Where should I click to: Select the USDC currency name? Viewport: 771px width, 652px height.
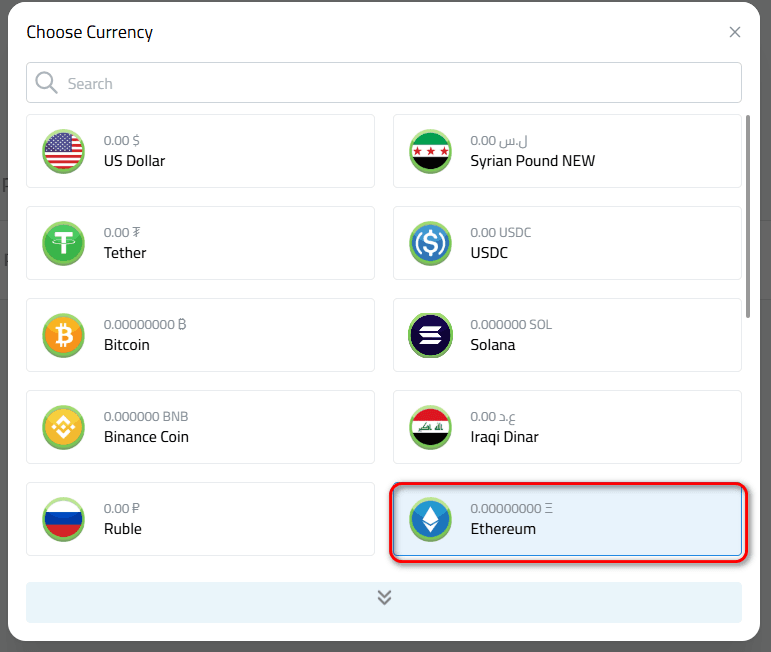[x=489, y=253]
